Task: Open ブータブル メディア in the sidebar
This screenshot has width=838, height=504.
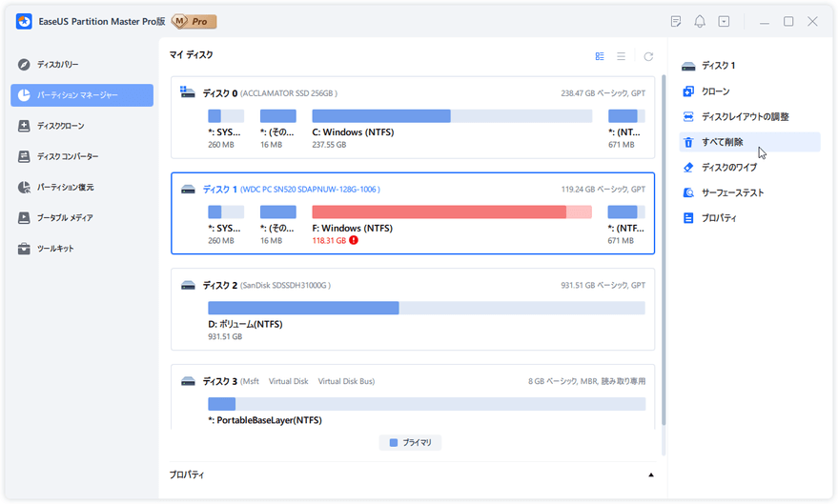Action: tap(65, 218)
